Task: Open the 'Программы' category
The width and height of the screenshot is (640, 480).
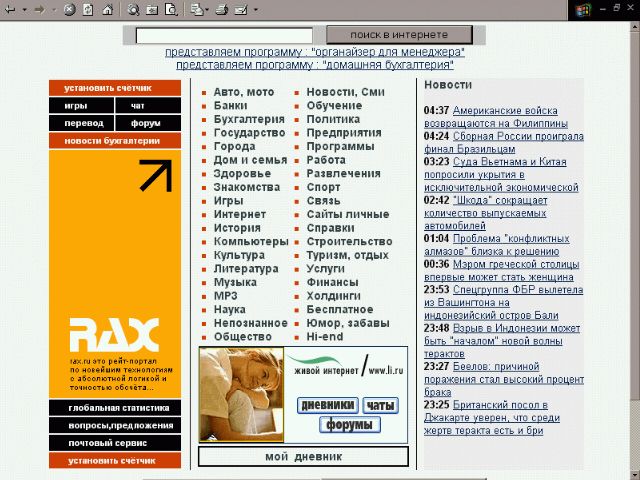Action: 340,147
